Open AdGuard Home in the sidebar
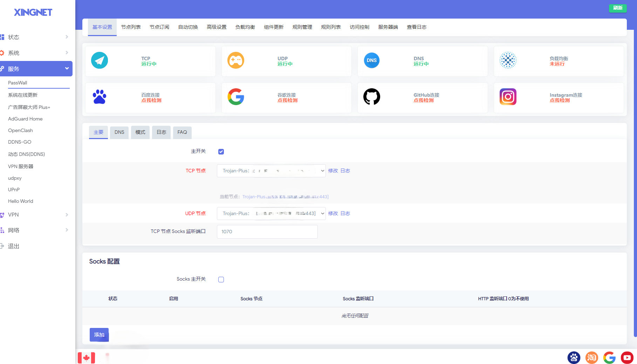Image resolution: width=637 pixels, height=364 pixels. tap(25, 119)
